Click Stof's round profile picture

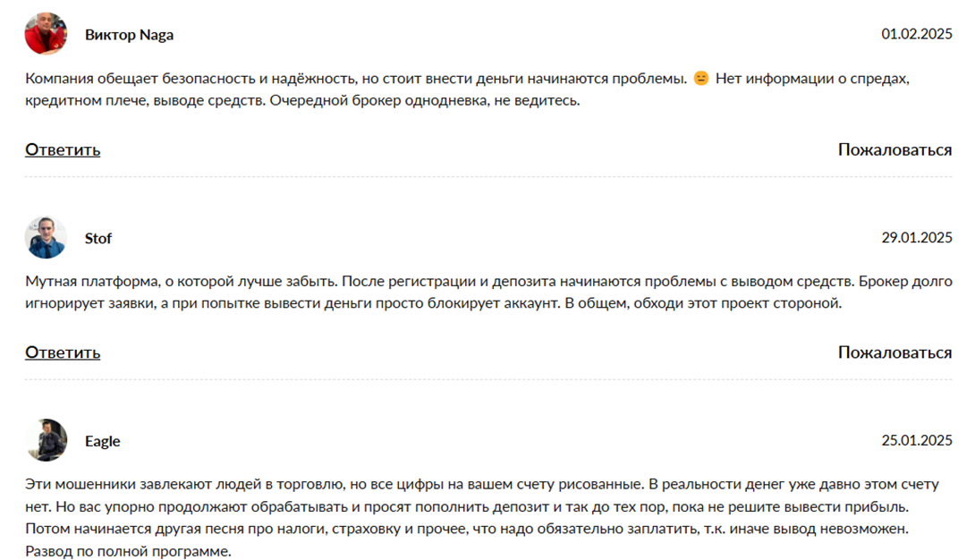(x=46, y=237)
